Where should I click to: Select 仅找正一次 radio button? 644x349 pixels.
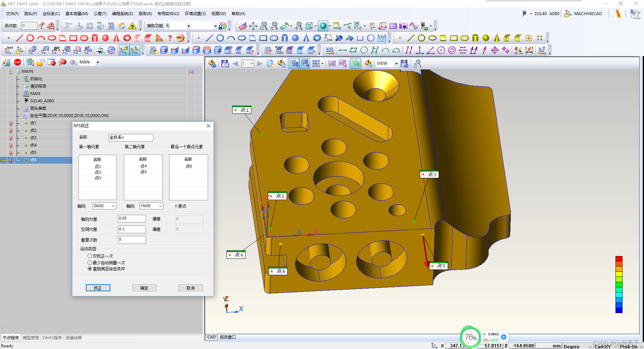[x=90, y=256]
